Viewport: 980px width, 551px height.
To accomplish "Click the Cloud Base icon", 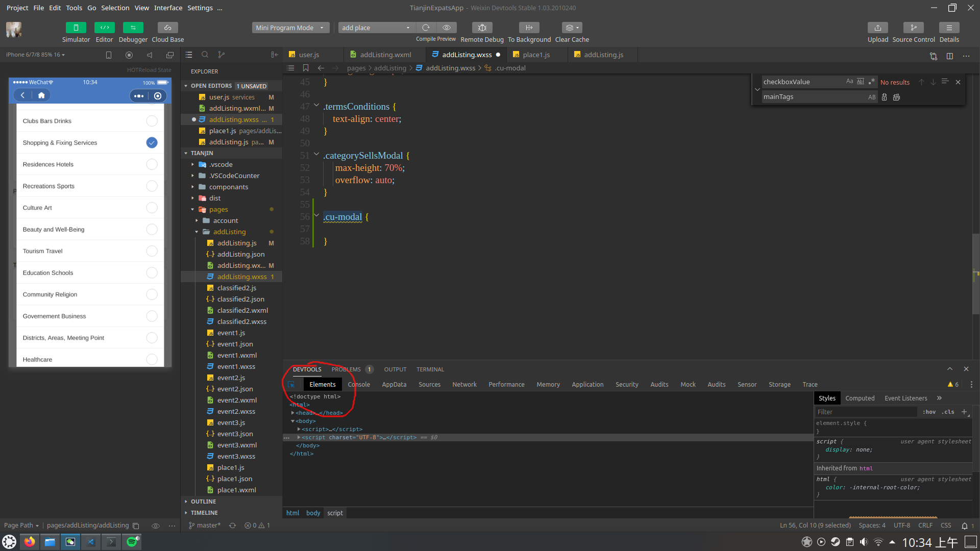I will 167,28.
